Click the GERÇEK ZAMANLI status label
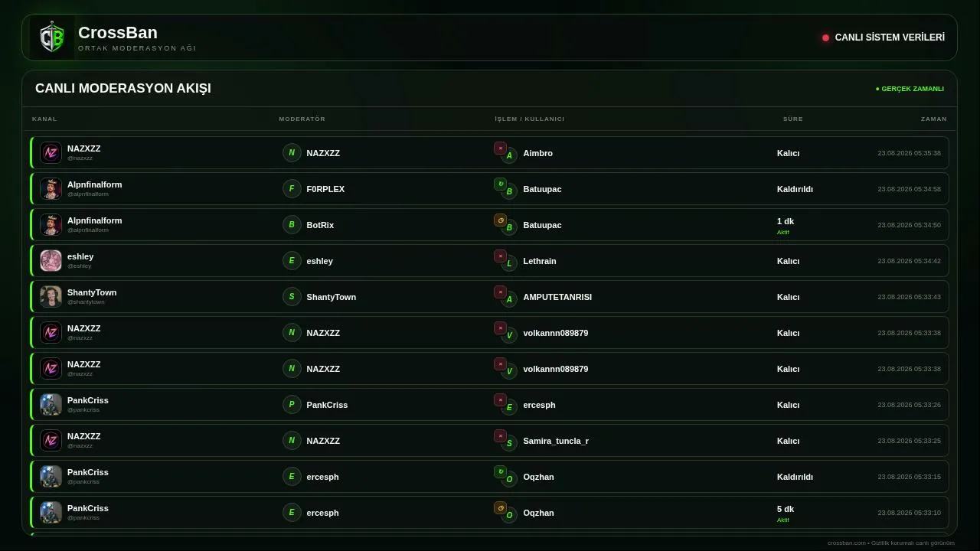Viewport: 980px width, 551px height. click(910, 89)
